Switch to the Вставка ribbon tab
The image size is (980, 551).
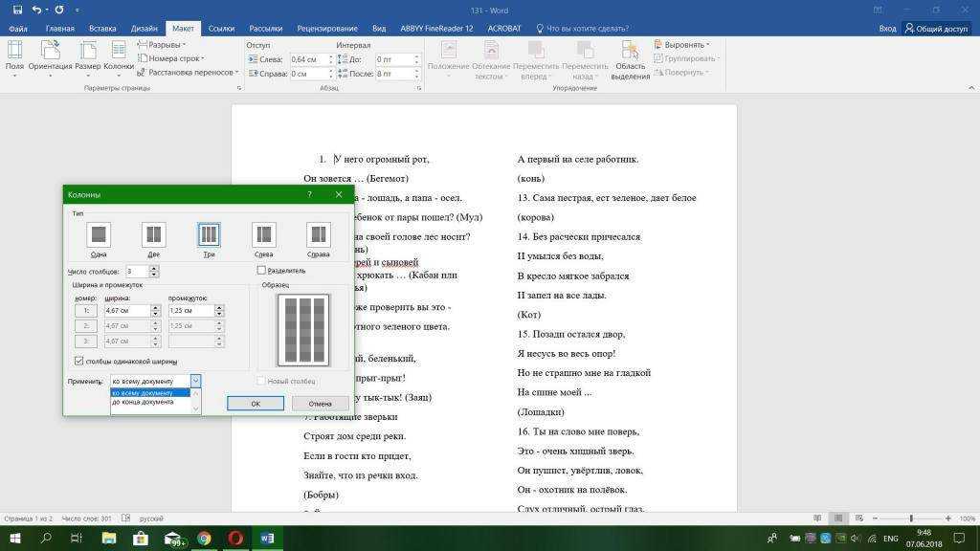(x=102, y=29)
